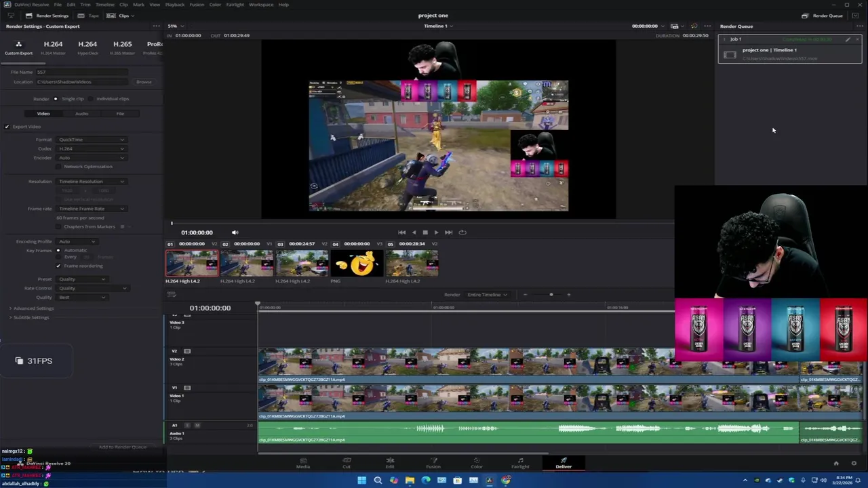Open the Workspace menu
The width and height of the screenshot is (868, 488).
click(261, 5)
